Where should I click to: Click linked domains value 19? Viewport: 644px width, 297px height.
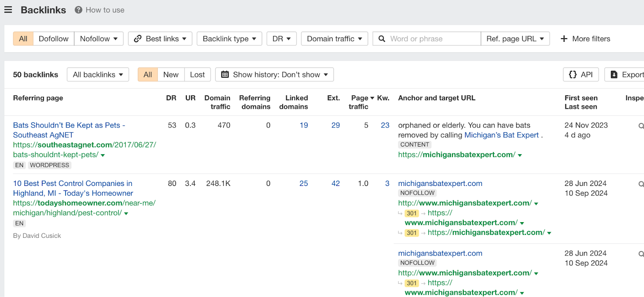tap(304, 125)
